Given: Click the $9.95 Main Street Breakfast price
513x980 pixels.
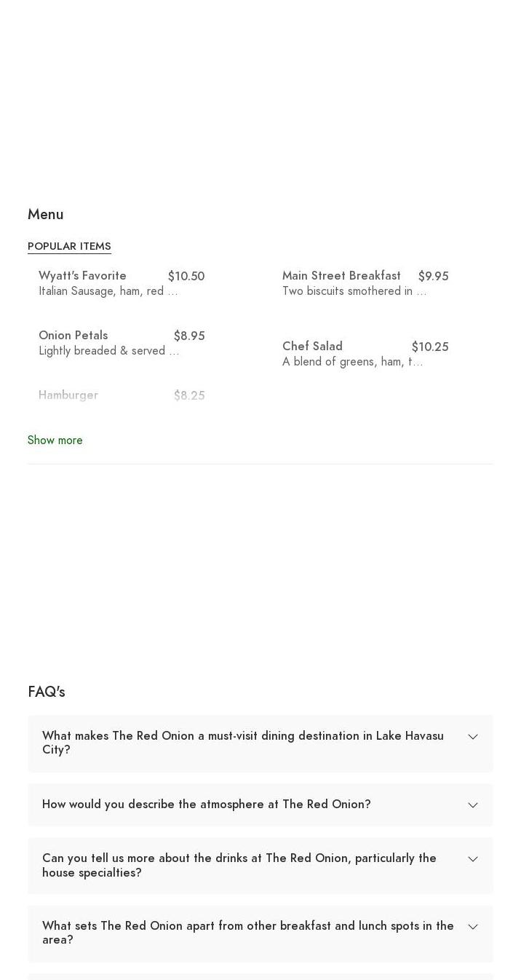Looking at the screenshot, I should 433,277.
